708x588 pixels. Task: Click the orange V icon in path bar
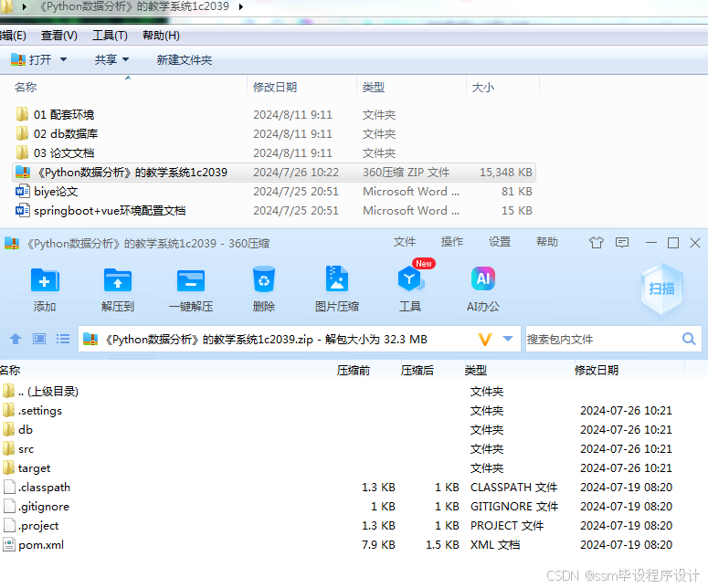484,339
